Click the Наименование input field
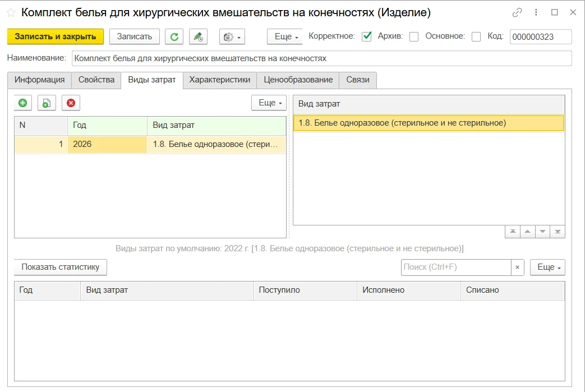 click(321, 58)
